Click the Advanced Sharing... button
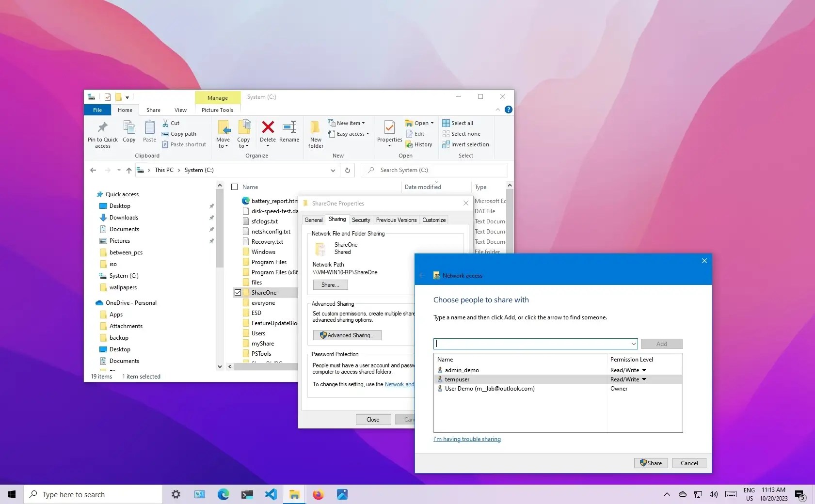Screen dimensions: 815x504 [347, 335]
